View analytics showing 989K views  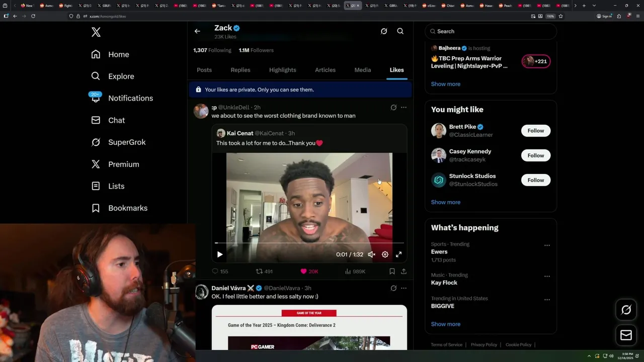pos(355,271)
